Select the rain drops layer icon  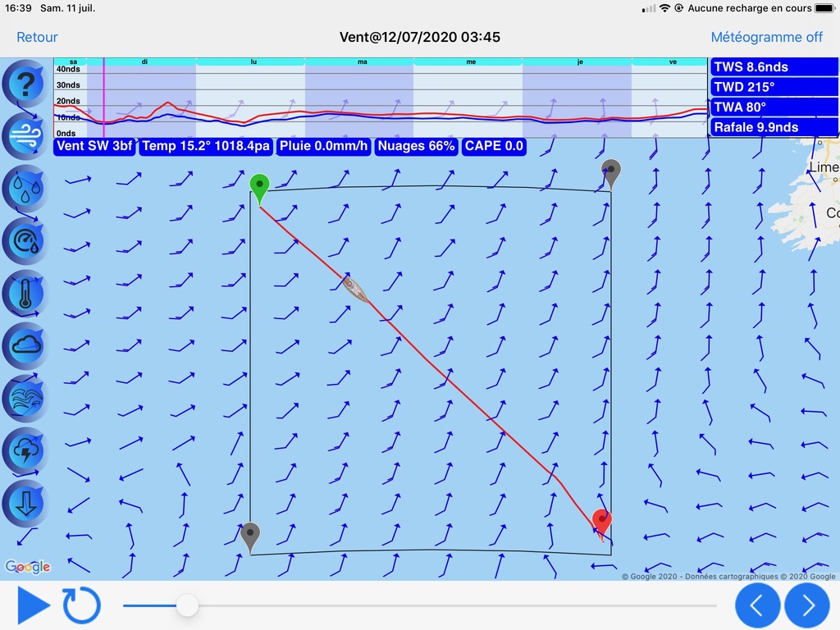point(25,189)
